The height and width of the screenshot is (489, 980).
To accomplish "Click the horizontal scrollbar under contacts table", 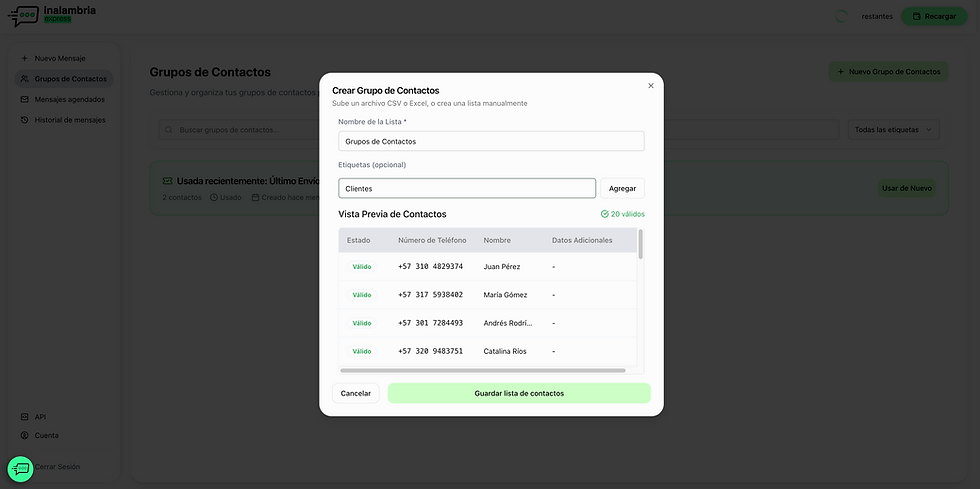I will tap(483, 370).
